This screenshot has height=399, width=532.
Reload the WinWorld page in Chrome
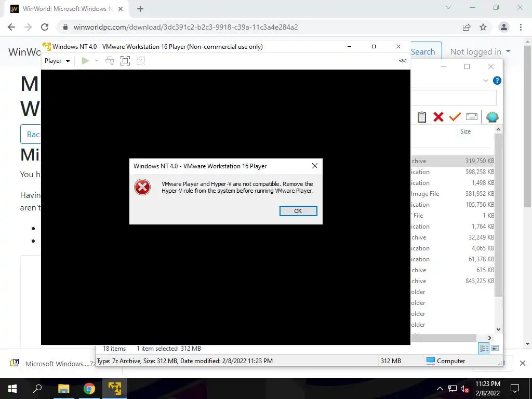[x=45, y=27]
